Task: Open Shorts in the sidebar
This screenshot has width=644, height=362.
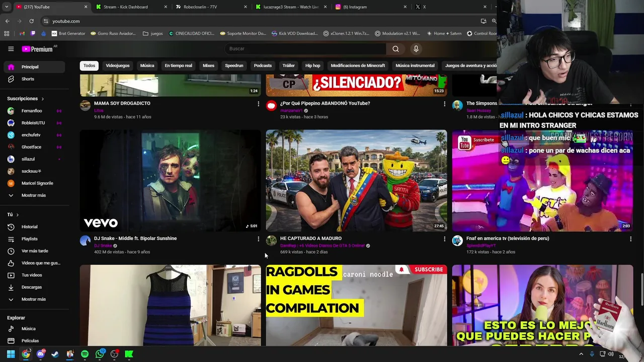Action: [34, 79]
